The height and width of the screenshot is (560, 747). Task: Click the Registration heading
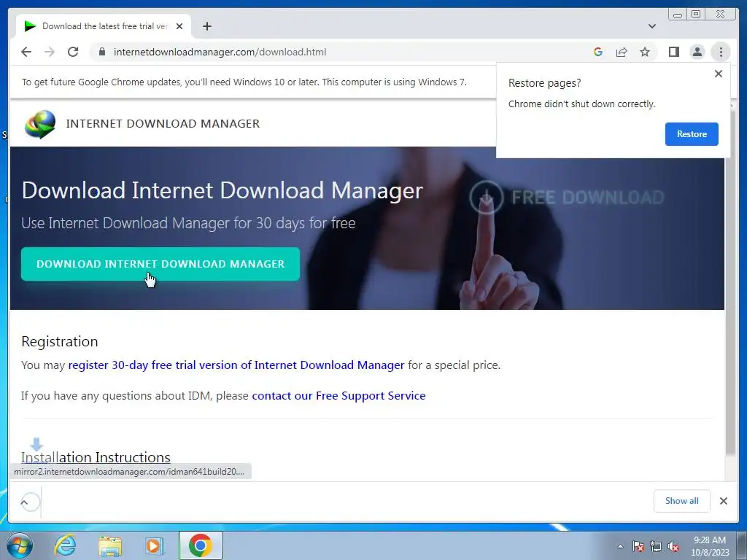pos(60,341)
